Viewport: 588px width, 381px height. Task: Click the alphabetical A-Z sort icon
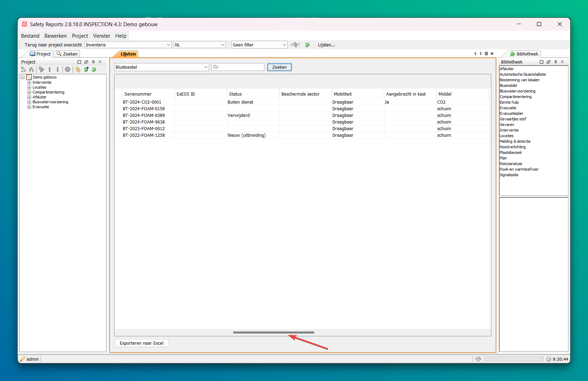pyautogui.click(x=32, y=69)
